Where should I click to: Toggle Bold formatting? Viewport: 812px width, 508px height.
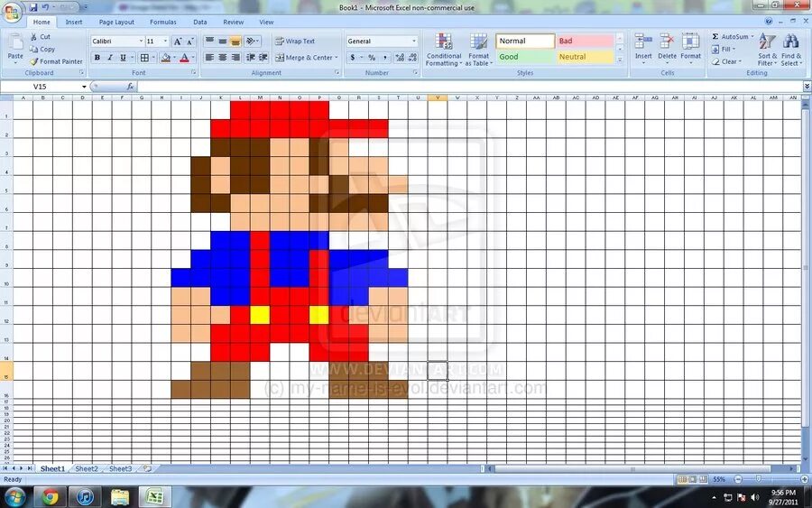(97, 58)
